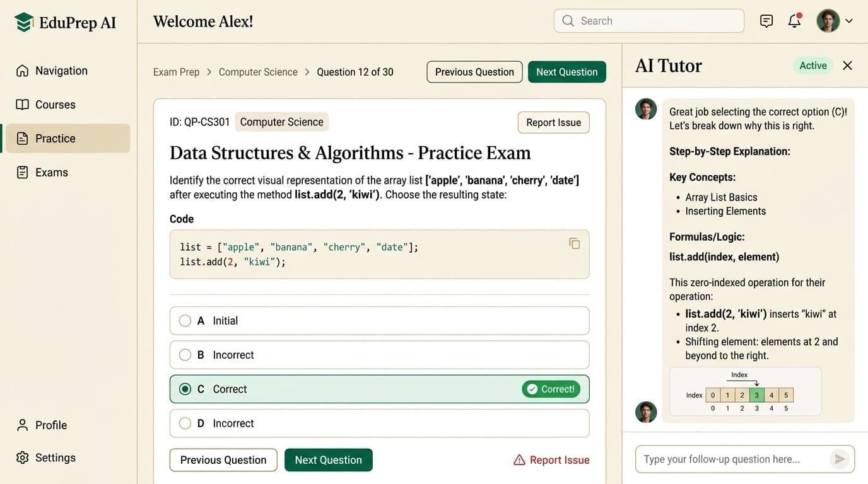Focus the Search input field
Viewport: 868px width, 484px height.
(649, 21)
